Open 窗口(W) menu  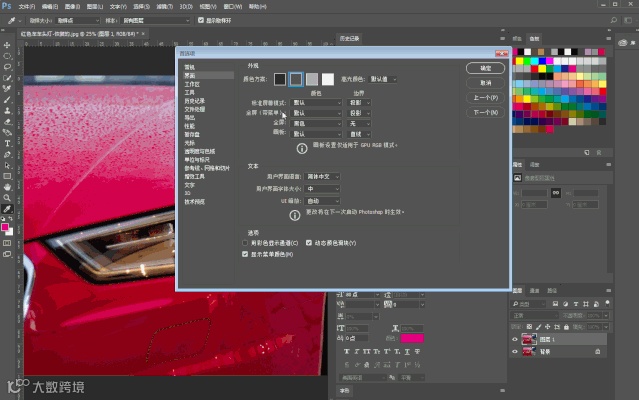tap(233, 7)
